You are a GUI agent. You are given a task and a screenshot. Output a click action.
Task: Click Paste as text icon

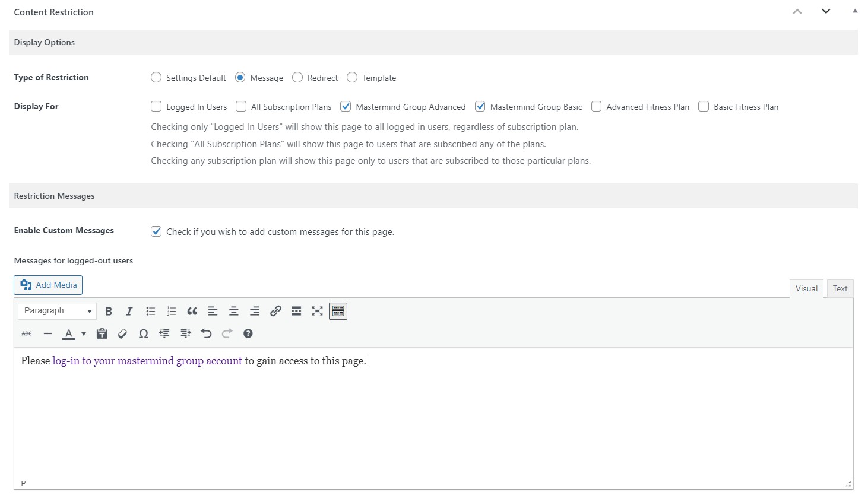click(102, 333)
